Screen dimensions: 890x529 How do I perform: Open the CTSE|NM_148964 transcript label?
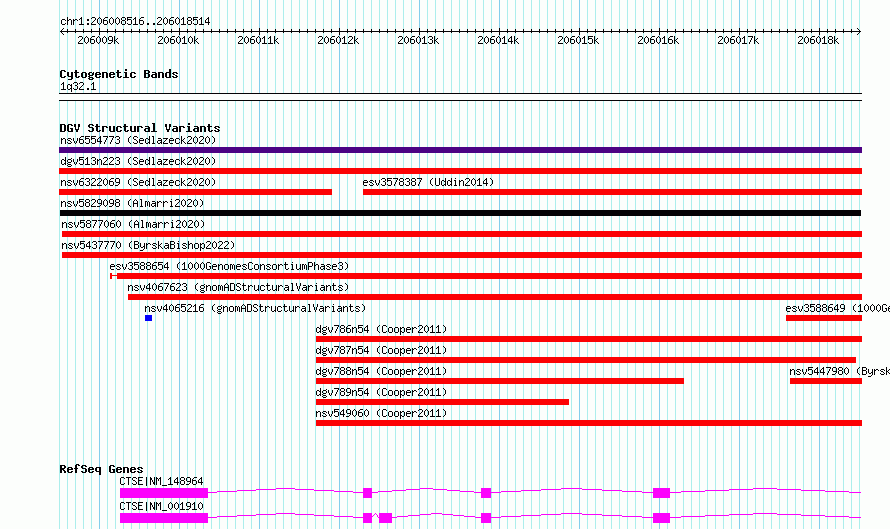[x=161, y=481]
